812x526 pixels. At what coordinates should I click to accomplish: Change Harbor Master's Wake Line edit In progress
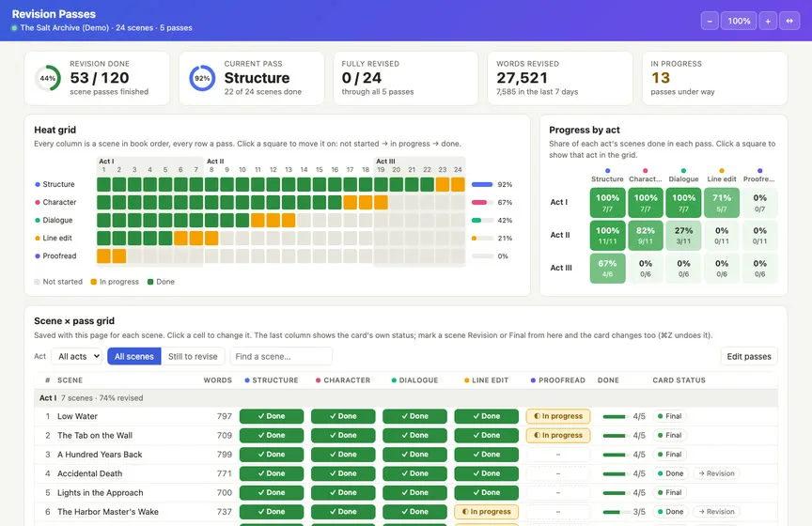[486, 512]
